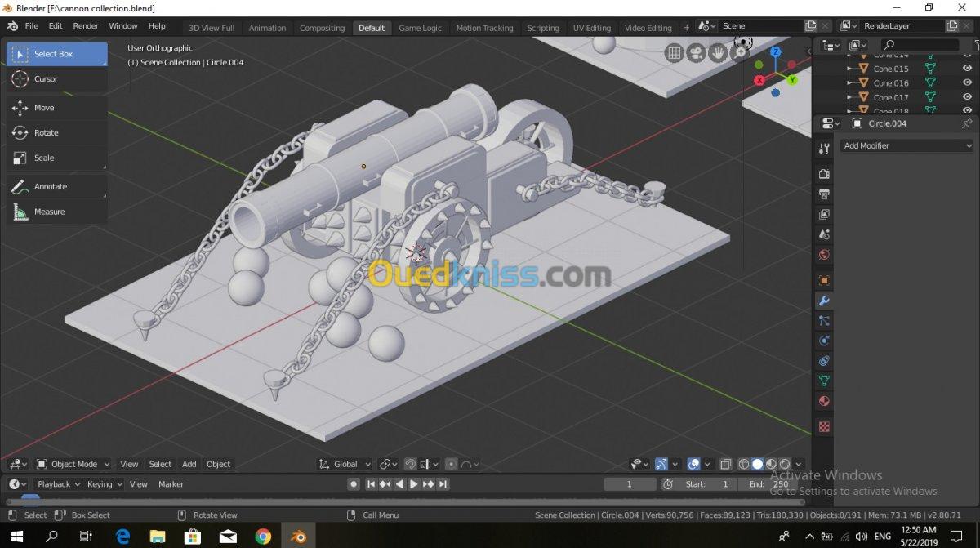The image size is (980, 548).
Task: Switch to wireframe viewport shading
Action: 744,465
